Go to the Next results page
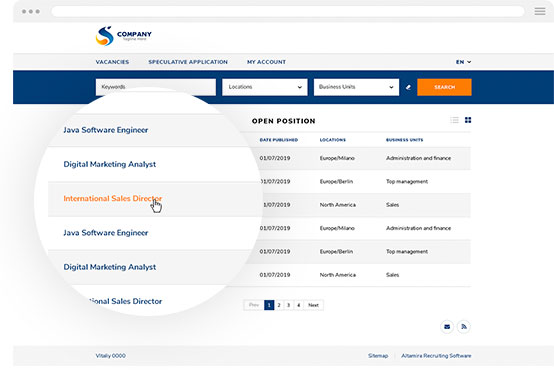 pyautogui.click(x=313, y=305)
